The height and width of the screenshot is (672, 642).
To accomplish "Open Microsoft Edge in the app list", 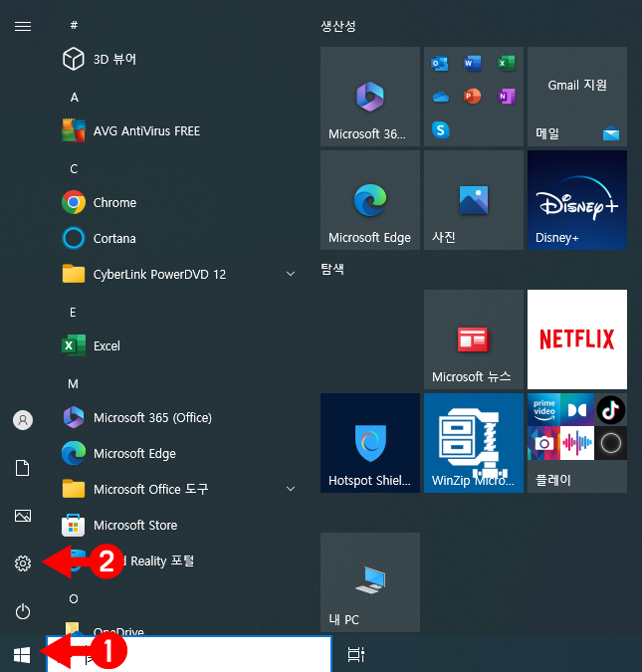I will pos(118,453).
